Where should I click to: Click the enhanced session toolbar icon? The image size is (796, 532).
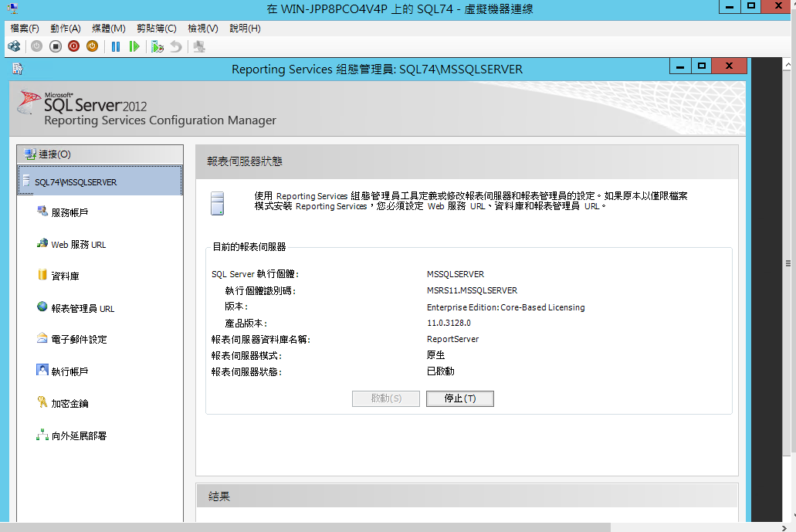click(199, 46)
